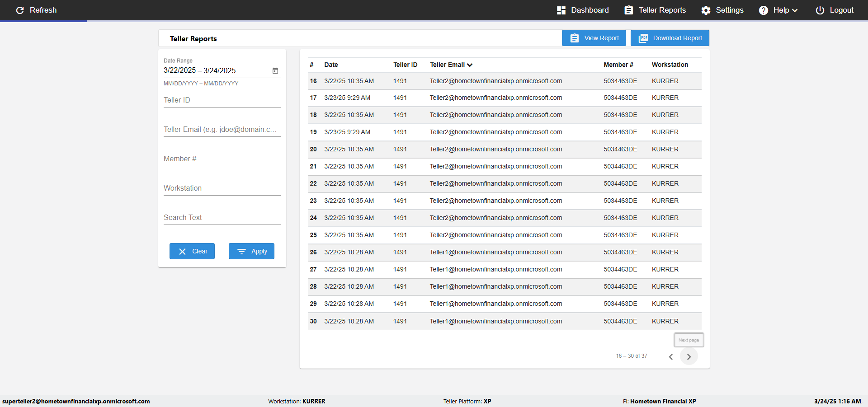Go to the previous page arrow
This screenshot has height=407, width=868.
671,356
